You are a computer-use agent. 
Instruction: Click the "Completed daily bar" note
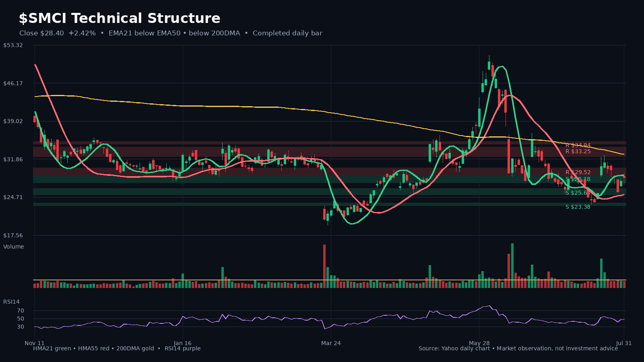click(x=287, y=33)
